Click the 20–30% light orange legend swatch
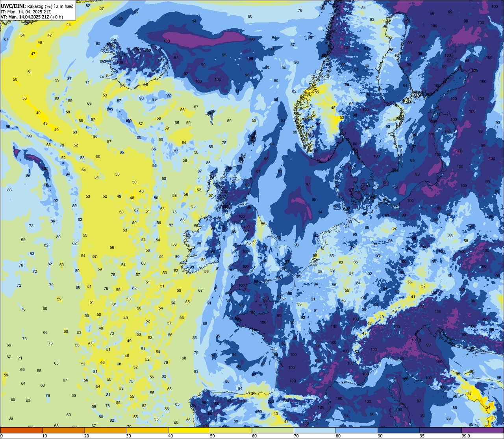 click(105, 430)
